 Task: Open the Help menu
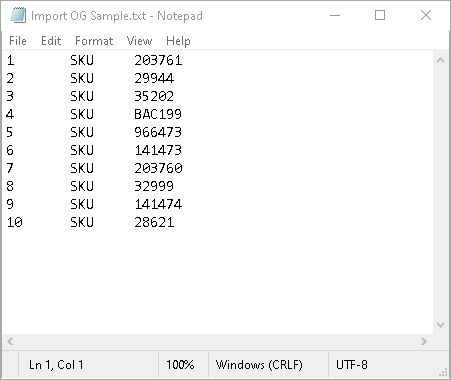pos(178,41)
